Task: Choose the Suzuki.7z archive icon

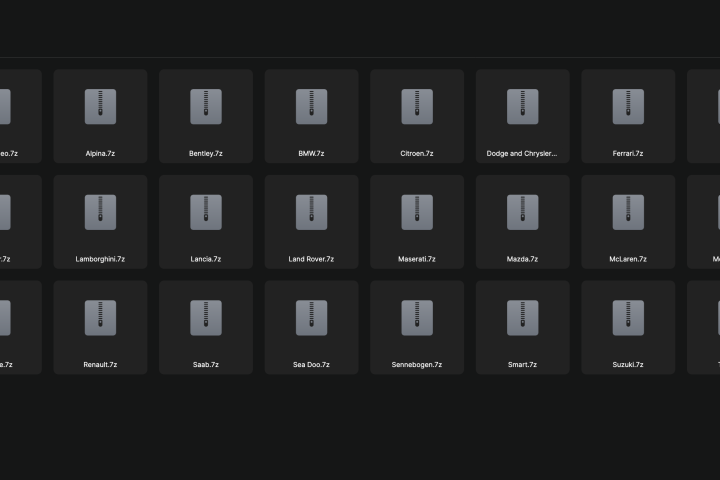Action: pos(629,318)
